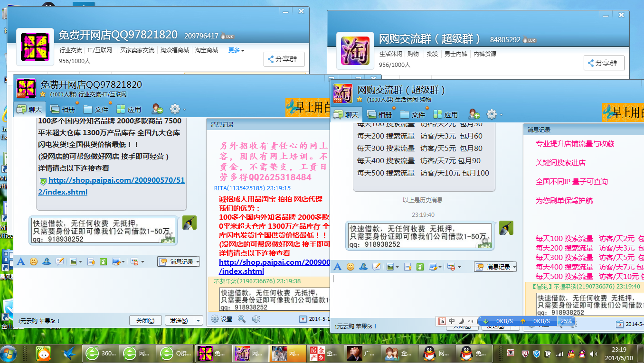
Task: Click upload file icon in 免费开网店 chat toolbar
Action: pyautogui.click(x=91, y=261)
